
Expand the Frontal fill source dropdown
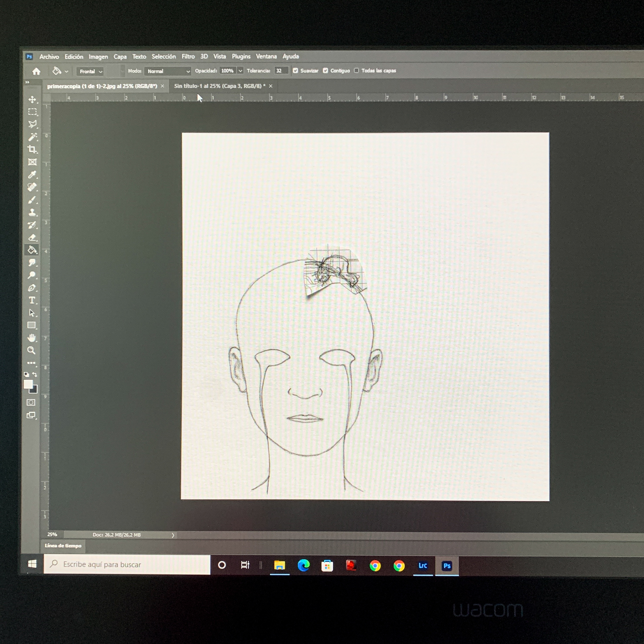point(90,71)
